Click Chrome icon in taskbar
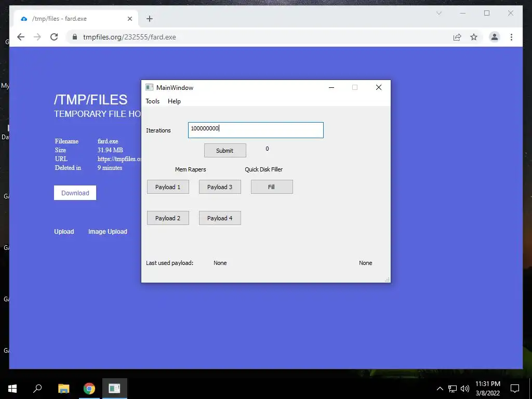 tap(89, 389)
